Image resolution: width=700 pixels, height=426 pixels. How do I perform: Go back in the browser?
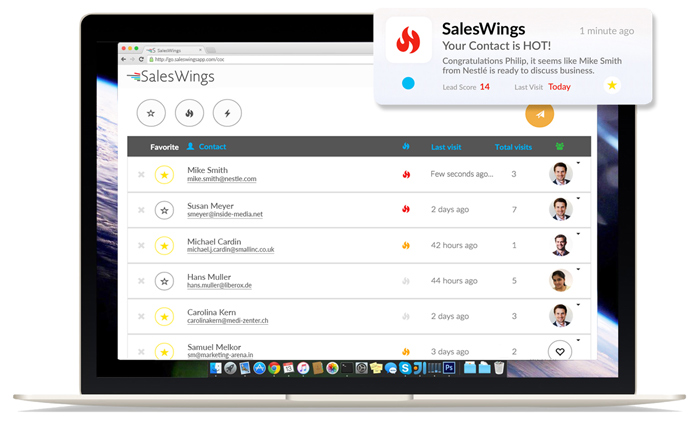tap(124, 59)
